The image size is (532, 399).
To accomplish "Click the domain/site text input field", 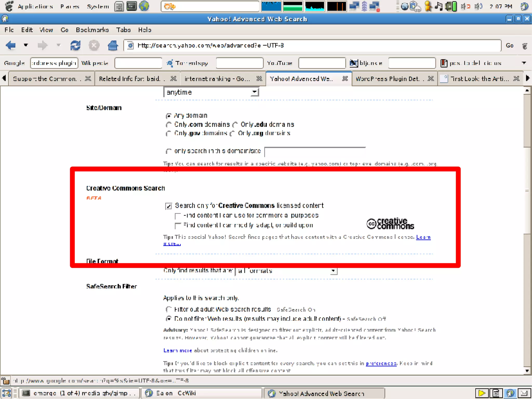I will coord(315,152).
